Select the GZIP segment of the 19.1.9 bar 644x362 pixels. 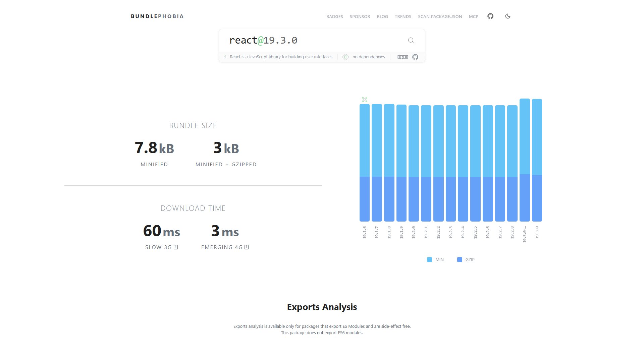point(401,199)
